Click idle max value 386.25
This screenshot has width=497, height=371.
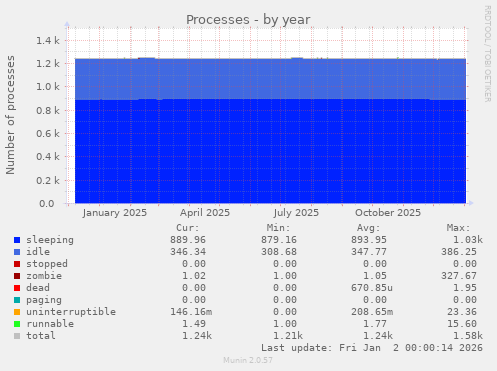coord(459,252)
